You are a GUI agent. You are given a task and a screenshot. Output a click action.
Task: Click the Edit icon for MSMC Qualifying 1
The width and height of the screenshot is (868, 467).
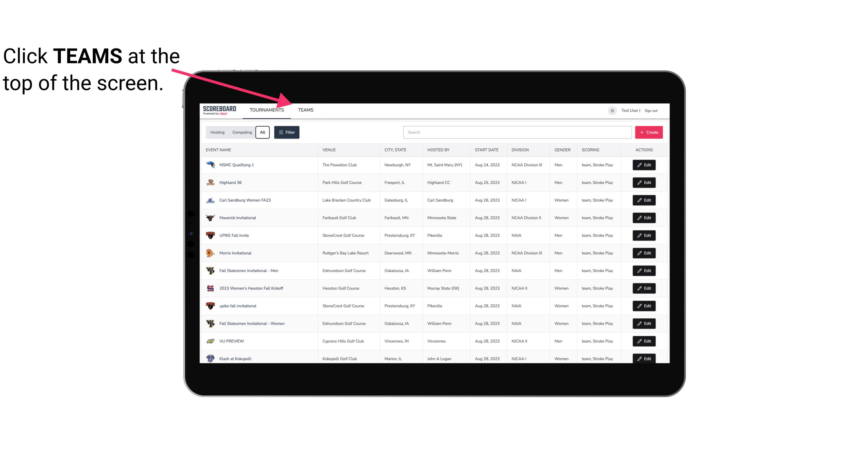(x=644, y=165)
